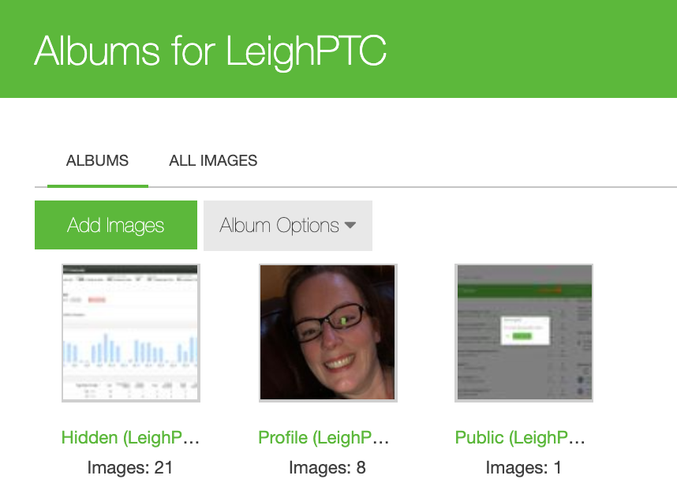
Task: Follow the Profile (LeighP… album link
Action: 324,438
